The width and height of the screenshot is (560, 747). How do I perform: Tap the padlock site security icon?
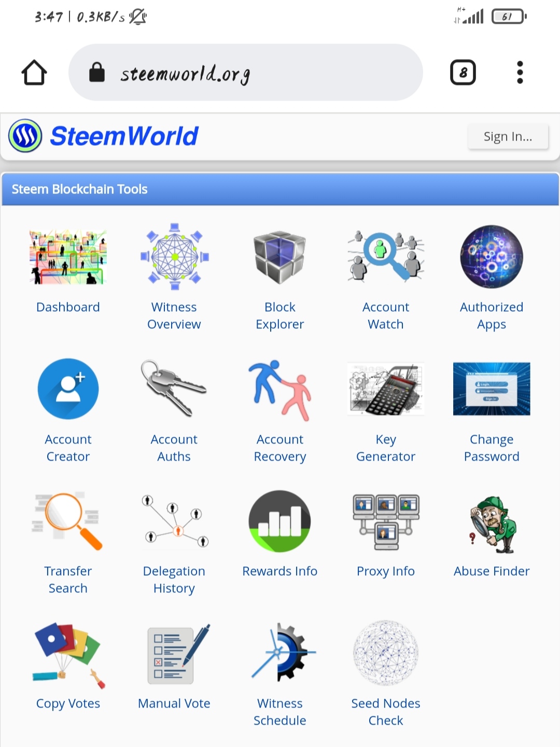[x=97, y=72]
